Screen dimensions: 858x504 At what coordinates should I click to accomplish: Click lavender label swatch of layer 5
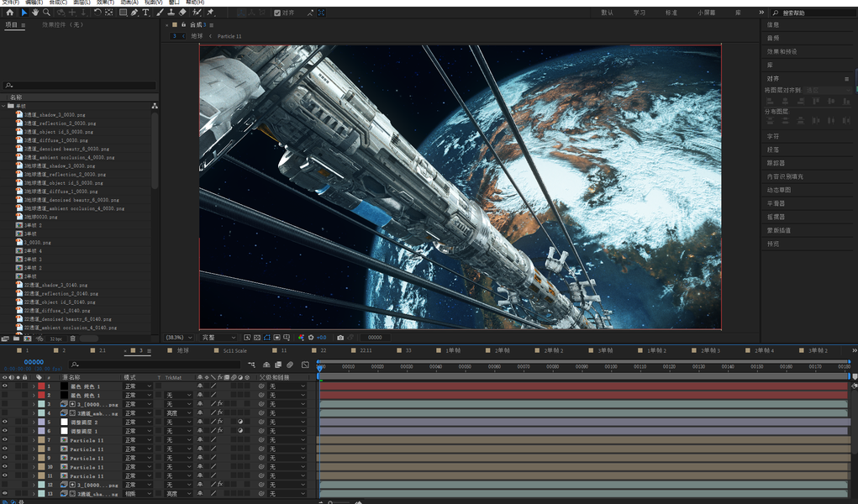(41, 422)
